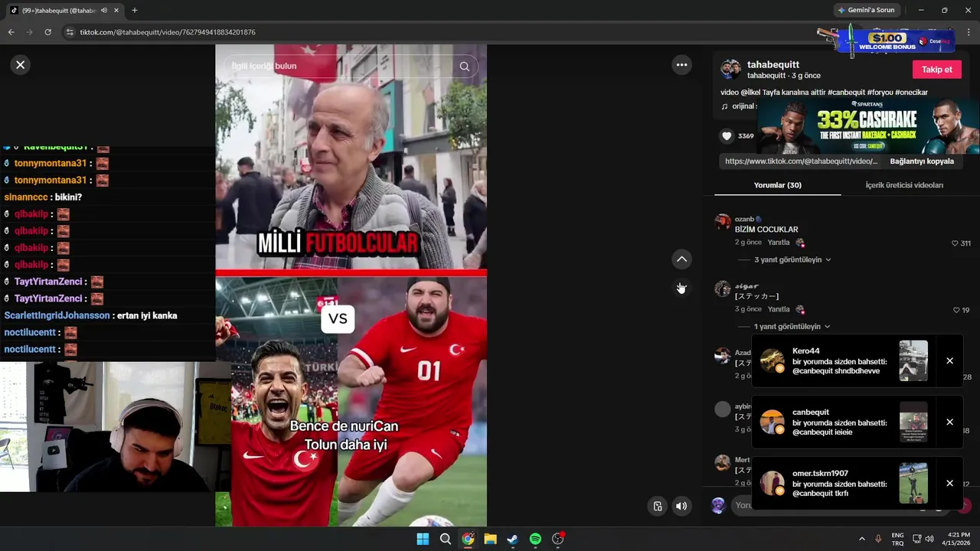This screenshot has width=980, height=551.
Task: Click the search magnifier in video overlay
Action: click(x=465, y=67)
